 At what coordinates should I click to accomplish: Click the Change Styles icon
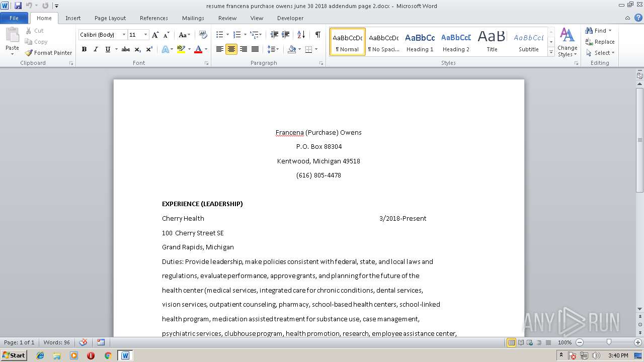567,42
